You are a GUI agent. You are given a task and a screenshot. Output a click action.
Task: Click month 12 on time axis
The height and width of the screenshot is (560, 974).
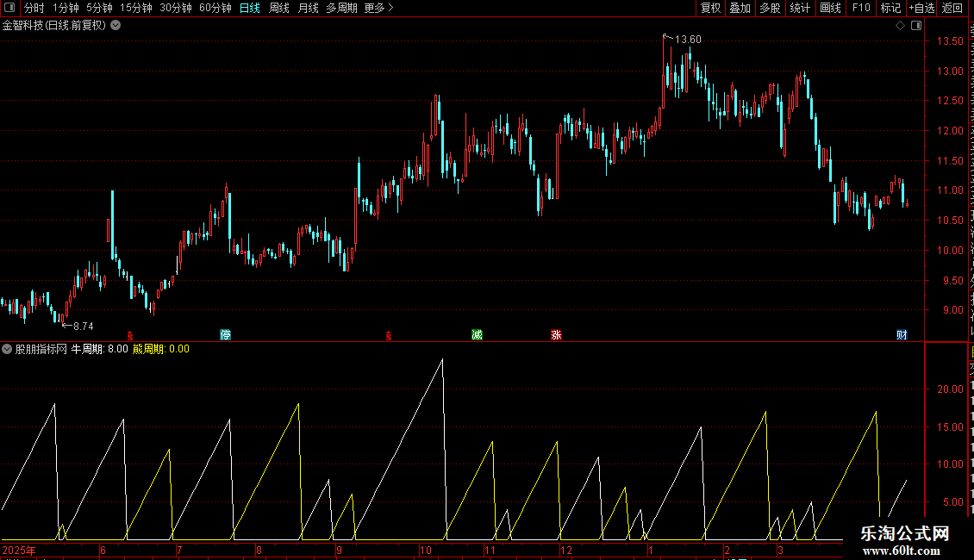tap(566, 550)
